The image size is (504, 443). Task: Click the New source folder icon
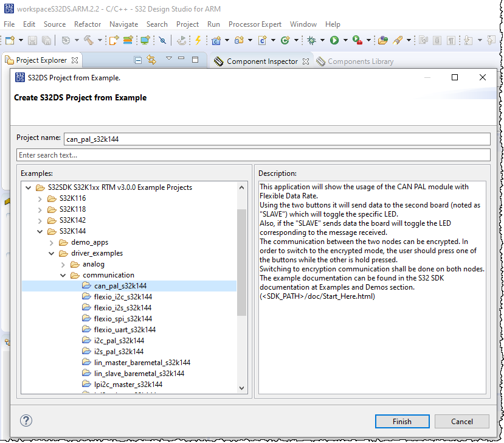pyautogui.click(x=239, y=40)
